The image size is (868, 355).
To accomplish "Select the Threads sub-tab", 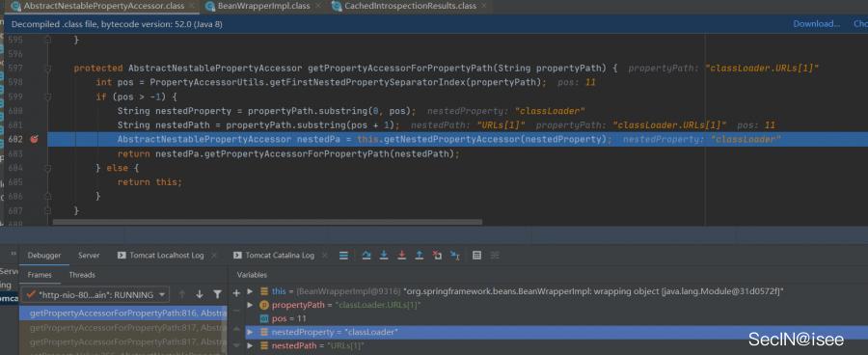I will [82, 275].
